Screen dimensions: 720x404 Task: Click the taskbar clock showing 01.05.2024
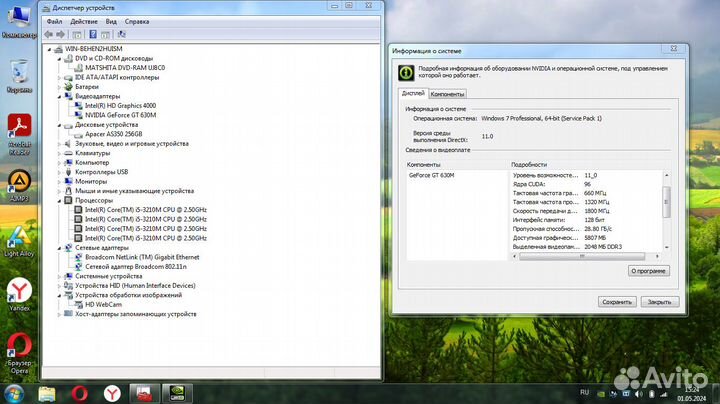[692, 394]
